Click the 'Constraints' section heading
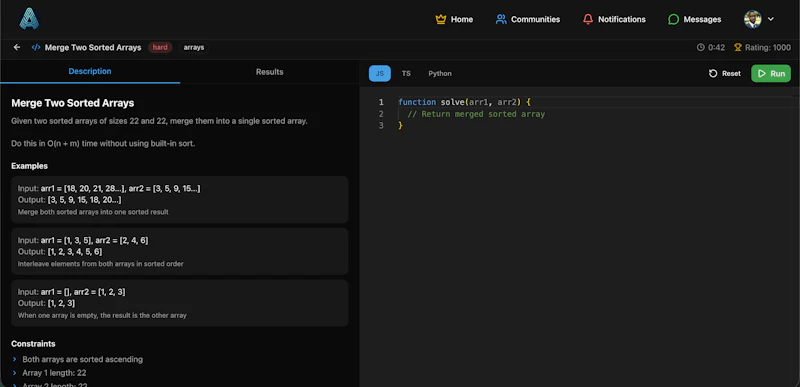This screenshot has height=387, width=800. 33,344
